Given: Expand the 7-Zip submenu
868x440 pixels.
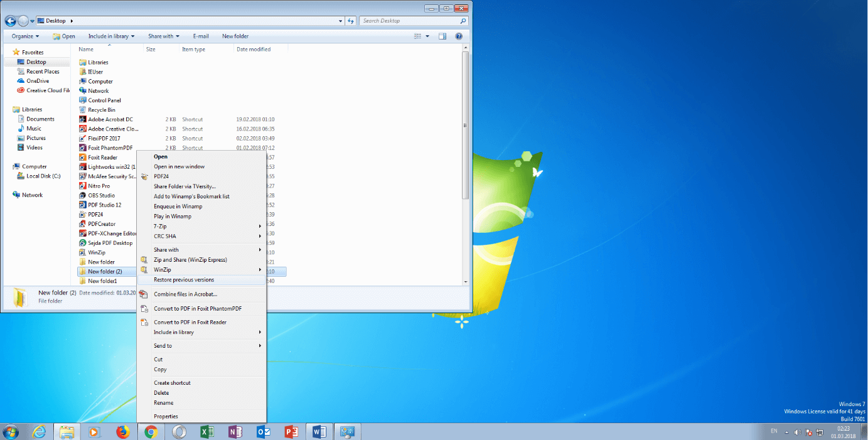Looking at the screenshot, I should pos(201,226).
